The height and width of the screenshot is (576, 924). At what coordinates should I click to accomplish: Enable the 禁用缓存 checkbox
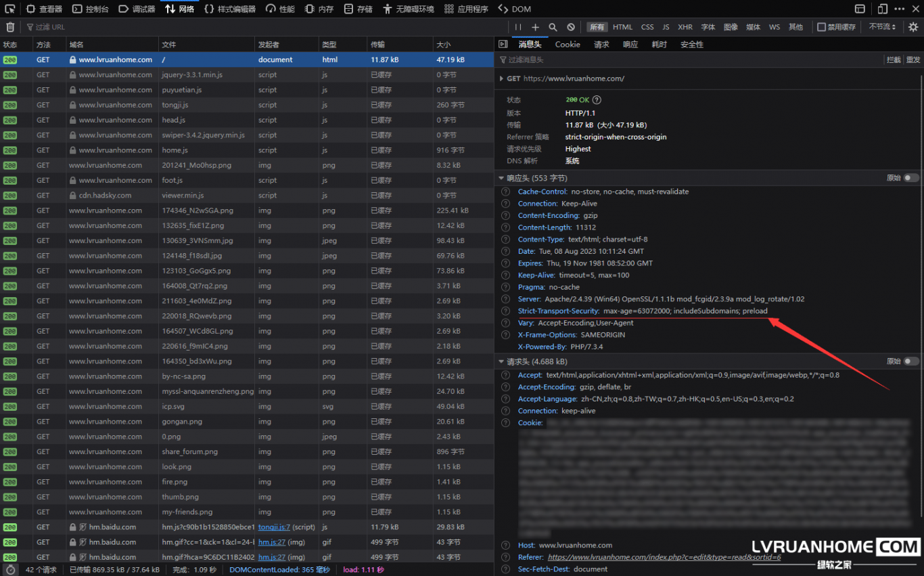(821, 27)
